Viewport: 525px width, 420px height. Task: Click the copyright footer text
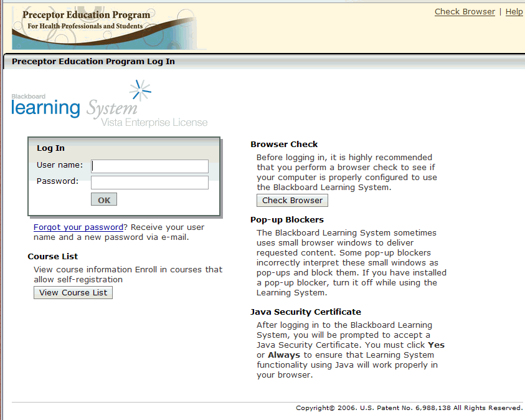409,408
